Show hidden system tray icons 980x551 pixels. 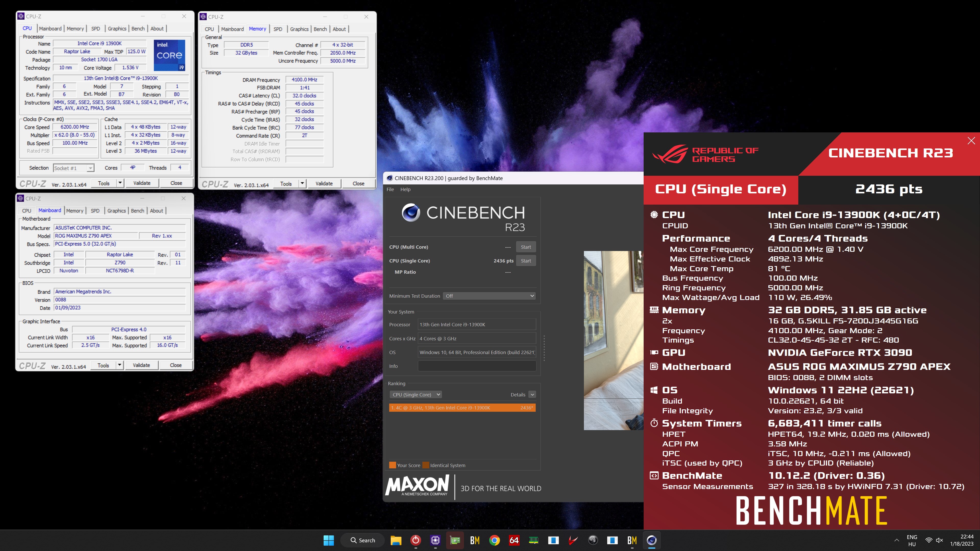click(897, 540)
